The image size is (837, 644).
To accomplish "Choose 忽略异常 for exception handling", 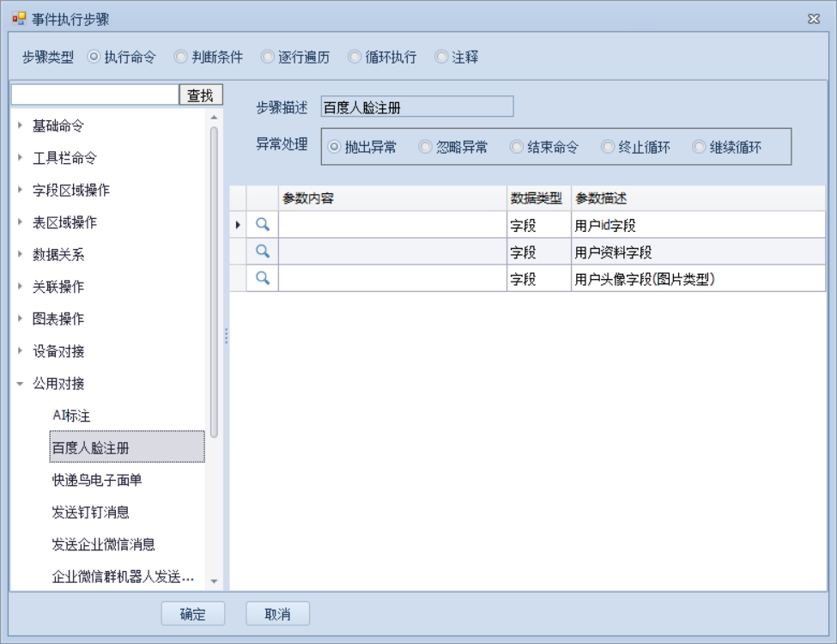I will pyautogui.click(x=426, y=147).
